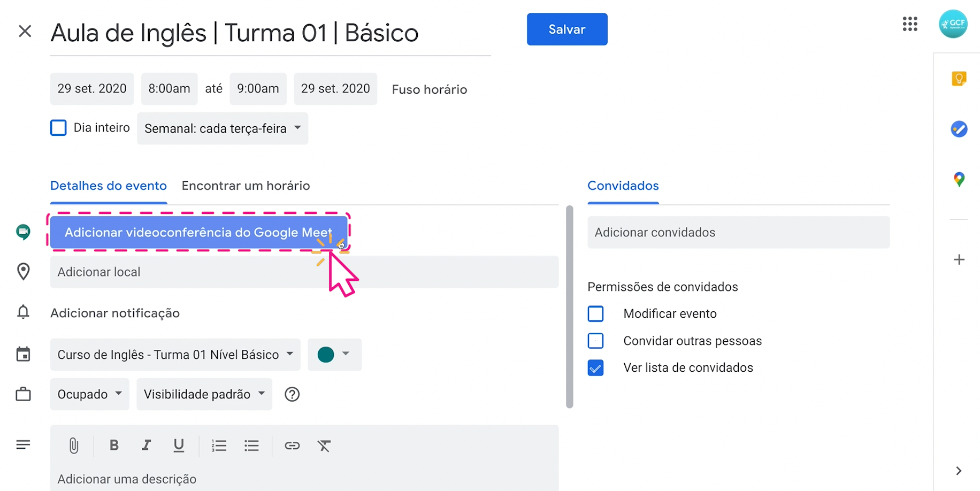Open the Semanal: cada terça-feira recurrence dropdown
980x491 pixels.
(223, 128)
